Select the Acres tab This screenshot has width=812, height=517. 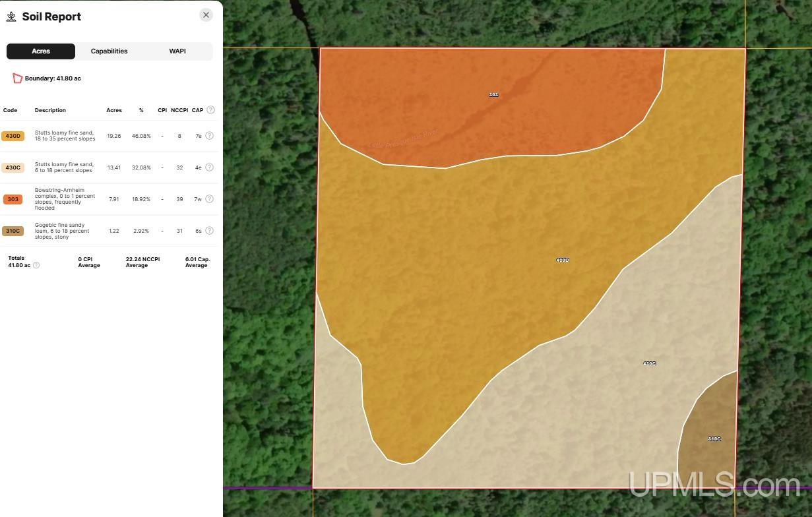pyautogui.click(x=41, y=51)
